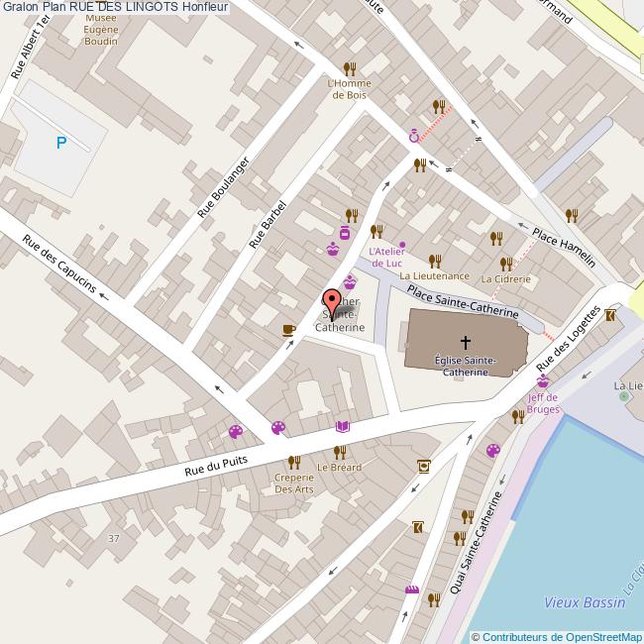Screen dimensions: 644x644
Task: Click the La Lieutenance restaurant icon
Action: [434, 262]
